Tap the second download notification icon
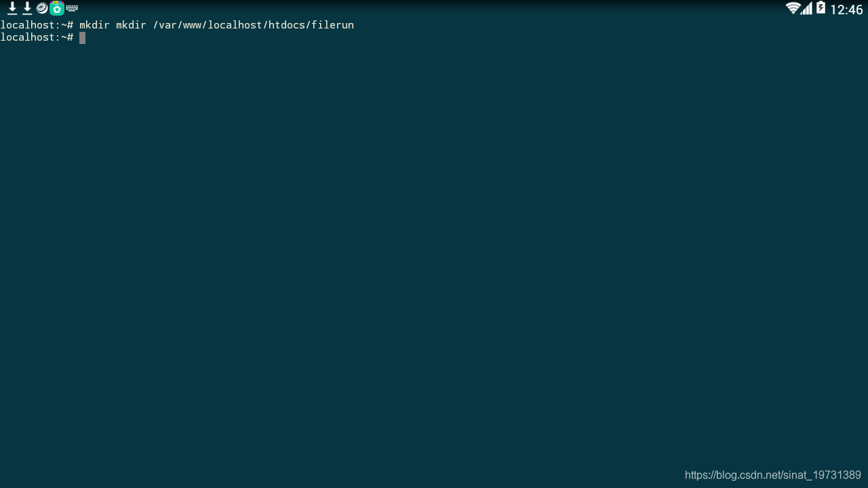The height and width of the screenshot is (488, 868). [x=27, y=8]
